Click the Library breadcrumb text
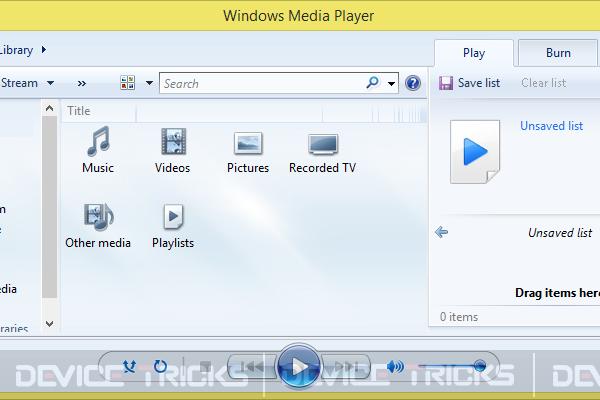The width and height of the screenshot is (600, 400). [x=16, y=50]
